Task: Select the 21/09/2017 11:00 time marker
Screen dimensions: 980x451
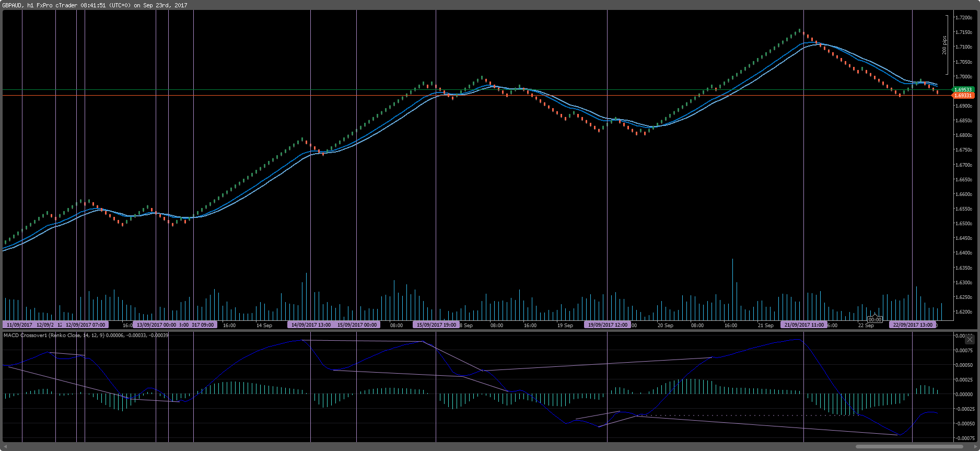Action: coord(804,325)
